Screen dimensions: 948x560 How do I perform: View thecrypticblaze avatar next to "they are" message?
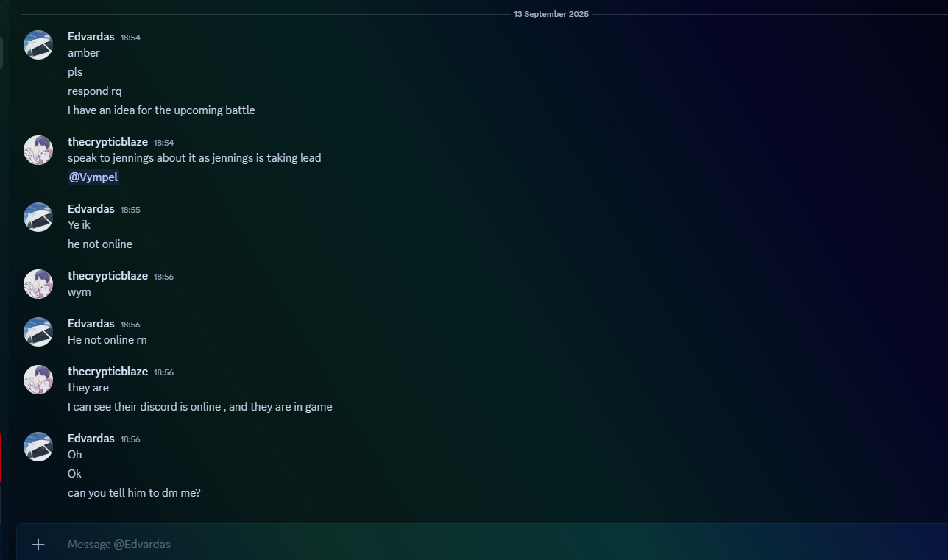click(38, 380)
